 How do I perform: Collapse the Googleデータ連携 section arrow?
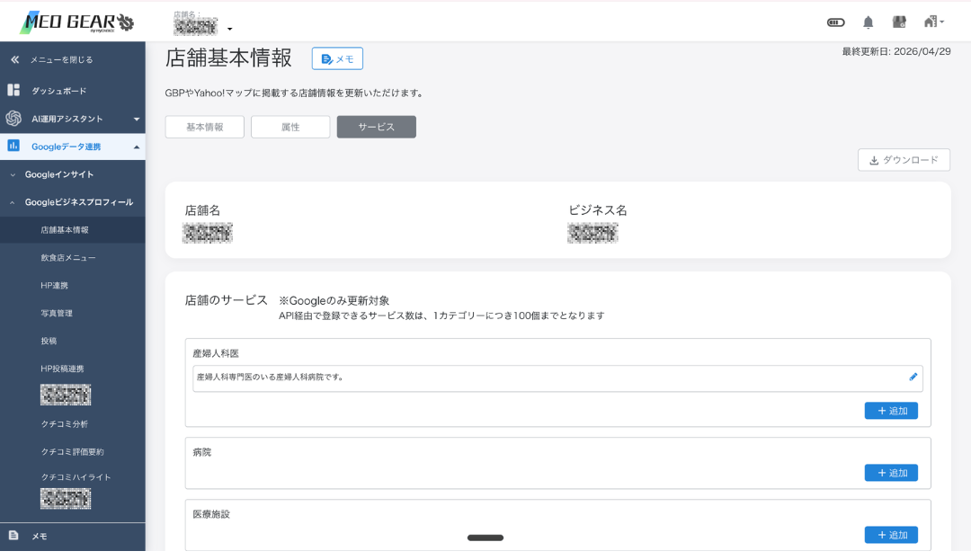pos(137,147)
